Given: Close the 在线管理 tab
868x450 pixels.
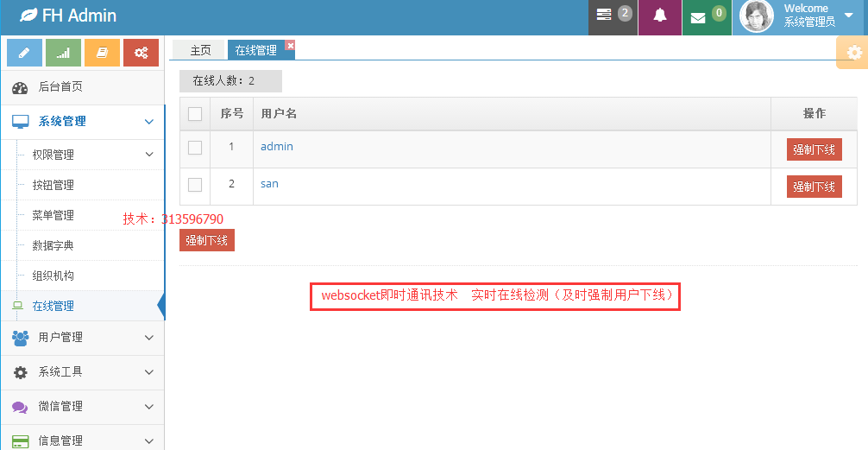Looking at the screenshot, I should click(290, 45).
